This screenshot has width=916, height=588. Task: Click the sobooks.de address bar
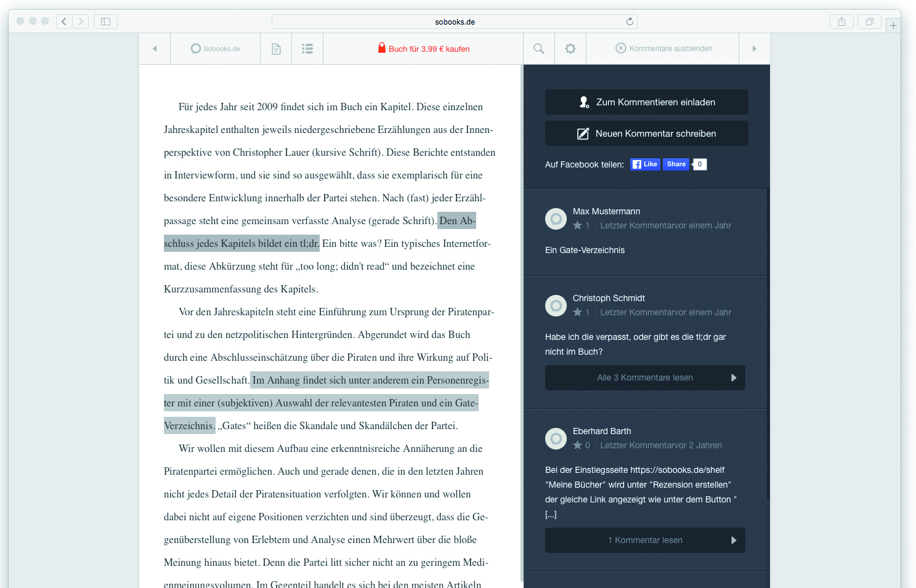tap(455, 22)
